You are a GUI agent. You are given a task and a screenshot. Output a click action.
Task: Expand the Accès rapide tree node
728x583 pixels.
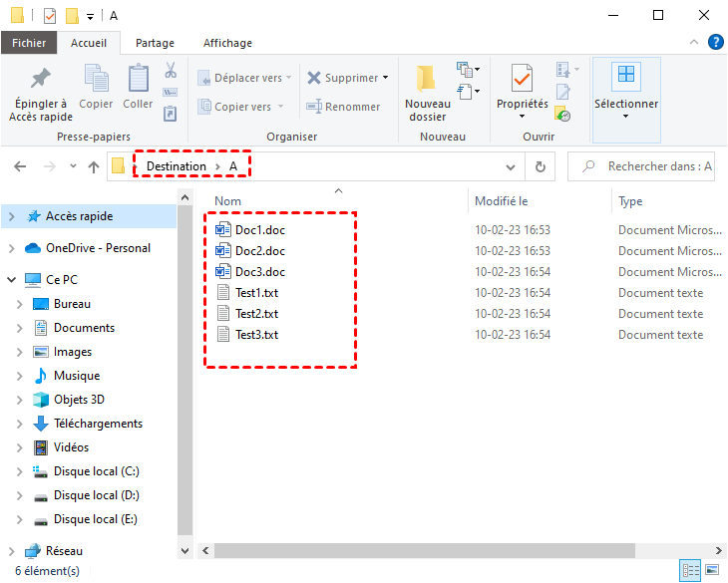click(x=12, y=216)
